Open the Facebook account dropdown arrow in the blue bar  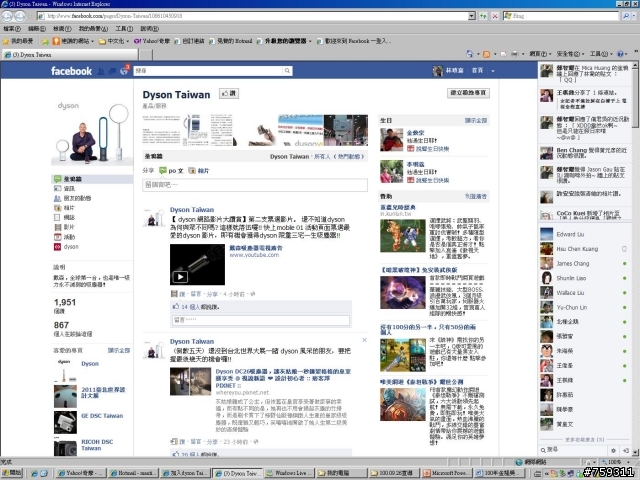(x=493, y=71)
